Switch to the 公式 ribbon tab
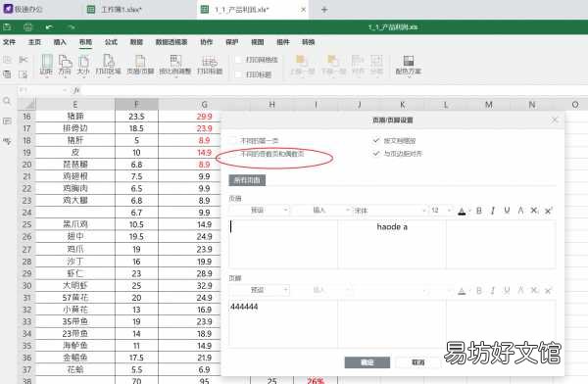 tap(111, 42)
